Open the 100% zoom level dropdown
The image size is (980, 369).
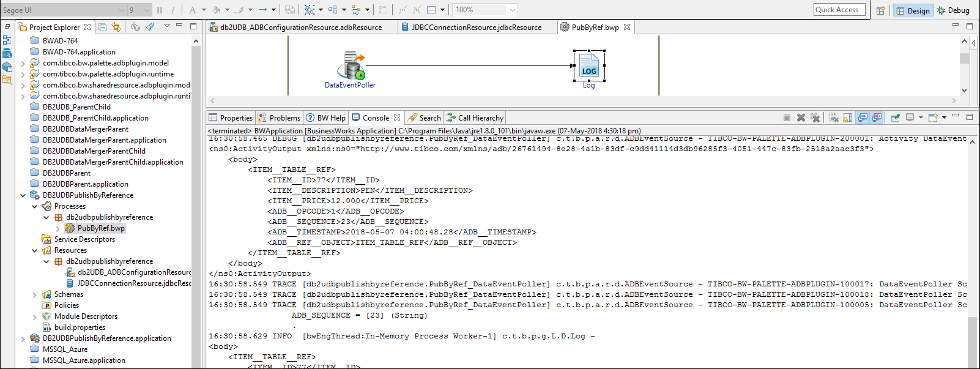pyautogui.click(x=513, y=10)
